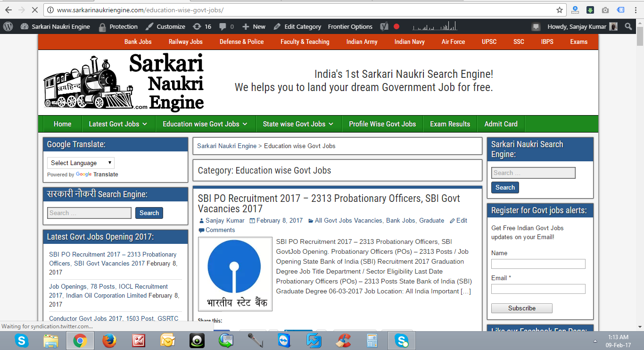Open the Admit Card navigation item
Screen dimensions: 644x350
[501, 124]
